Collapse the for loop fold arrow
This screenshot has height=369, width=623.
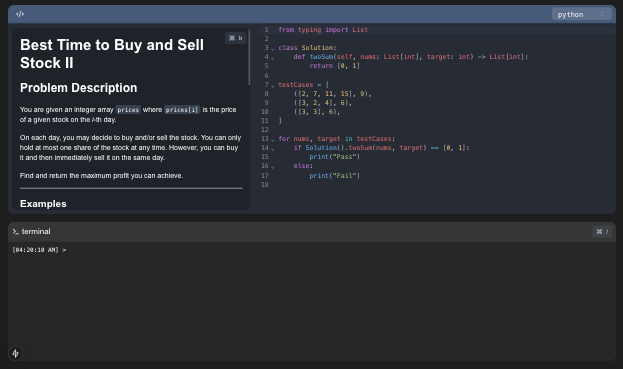[273, 139]
